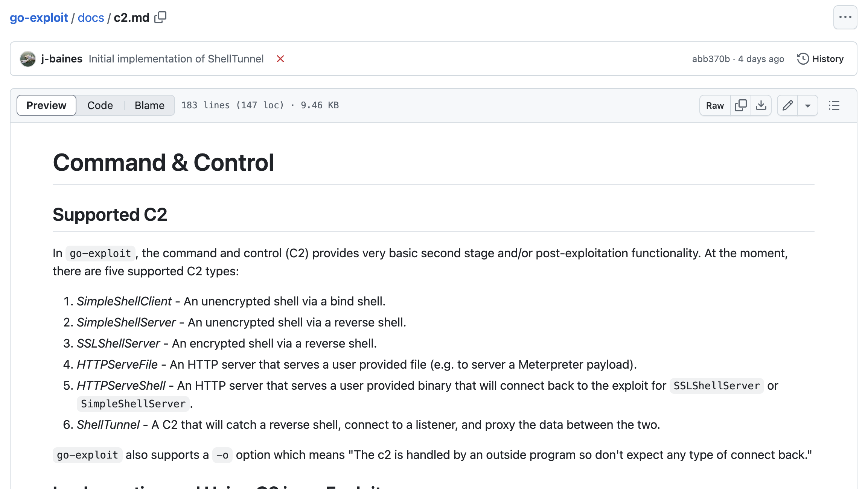Open commit message Initial implementation of ShellTunnel
Screen dimensions: 868x489
click(176, 59)
